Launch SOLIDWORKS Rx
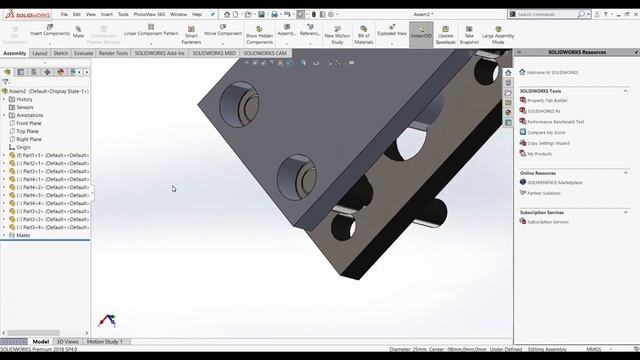 click(x=544, y=111)
